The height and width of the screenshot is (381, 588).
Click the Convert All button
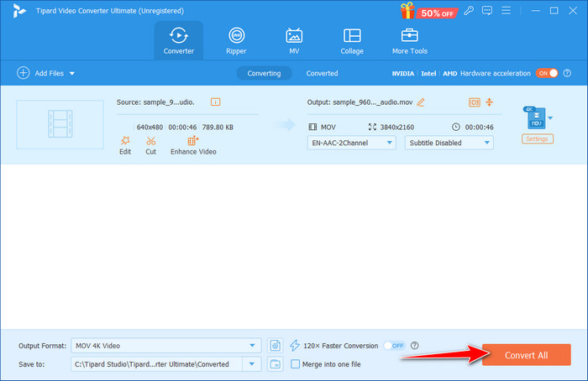point(526,355)
